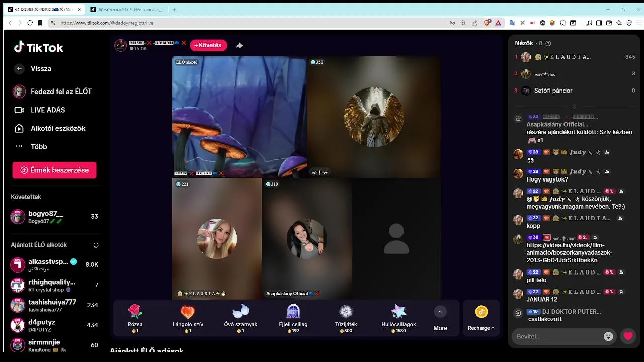Open top viewer KLAUDIA in Nézők list

[x=575, y=57]
